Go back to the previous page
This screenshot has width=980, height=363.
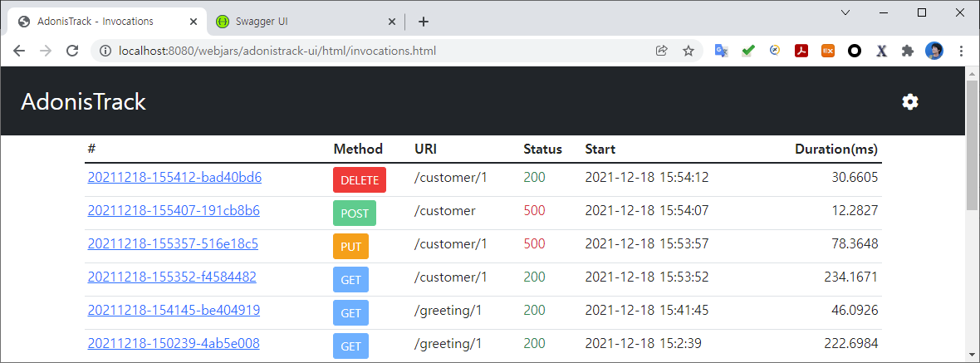(19, 52)
